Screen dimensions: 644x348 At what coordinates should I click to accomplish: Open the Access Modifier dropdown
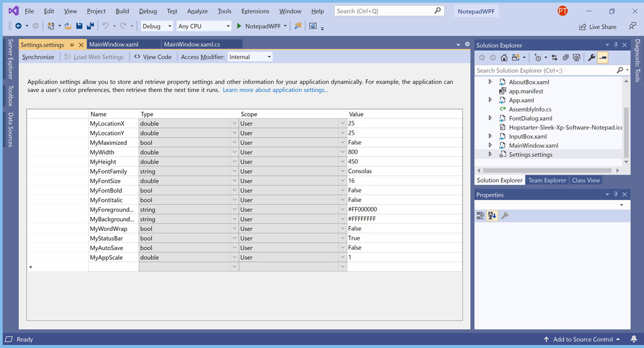pos(250,57)
